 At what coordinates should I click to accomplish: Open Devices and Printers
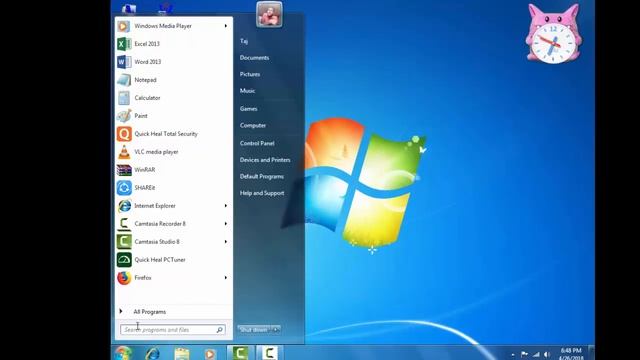[x=265, y=160]
